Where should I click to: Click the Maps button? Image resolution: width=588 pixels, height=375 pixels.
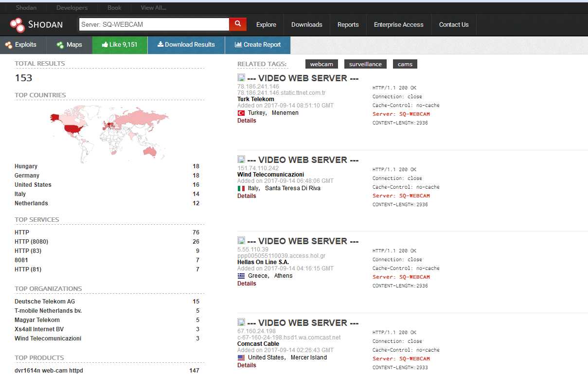[70, 45]
